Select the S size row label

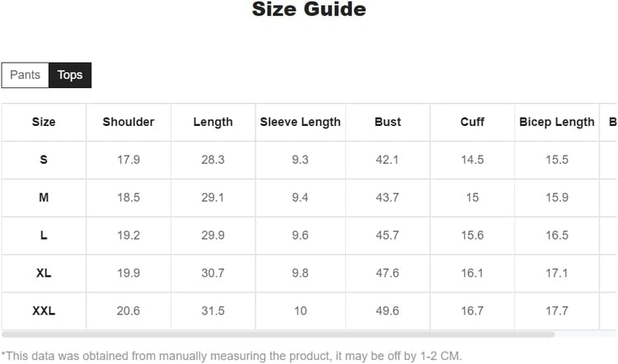pyautogui.click(x=44, y=160)
